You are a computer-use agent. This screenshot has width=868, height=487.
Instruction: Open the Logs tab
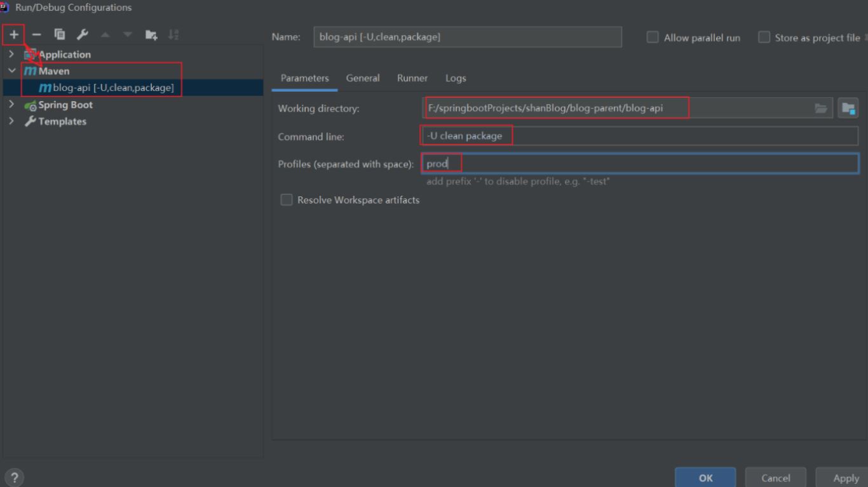pos(456,78)
